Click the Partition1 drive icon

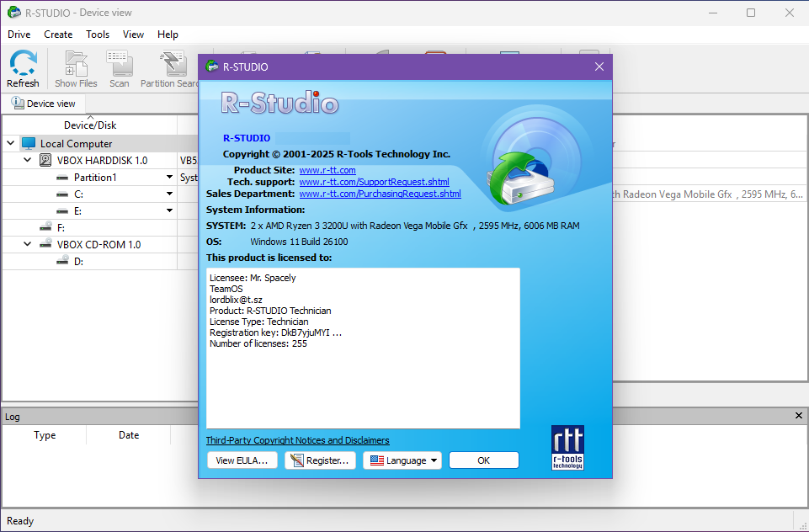tap(62, 178)
